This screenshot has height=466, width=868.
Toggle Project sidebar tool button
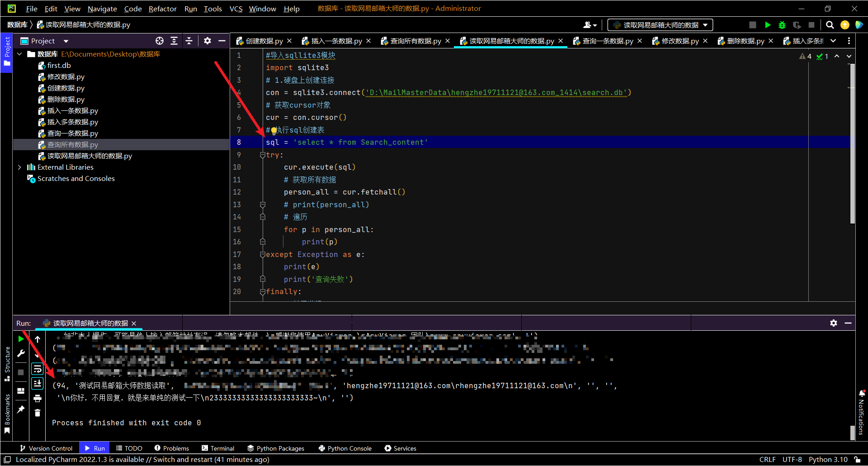point(7,52)
